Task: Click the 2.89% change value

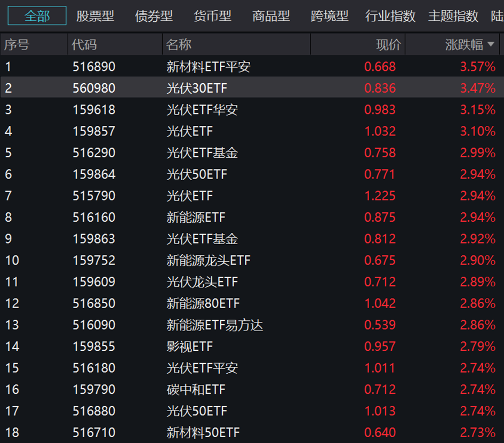Action: click(478, 282)
